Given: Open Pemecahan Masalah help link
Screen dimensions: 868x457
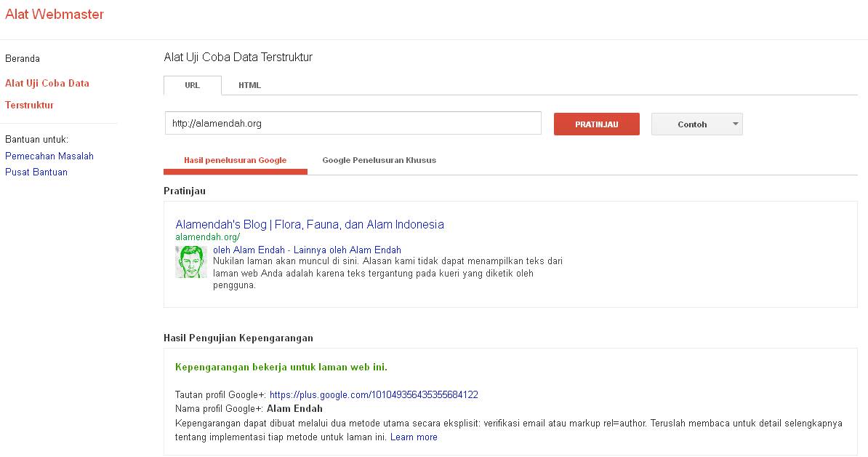Looking at the screenshot, I should point(49,156).
